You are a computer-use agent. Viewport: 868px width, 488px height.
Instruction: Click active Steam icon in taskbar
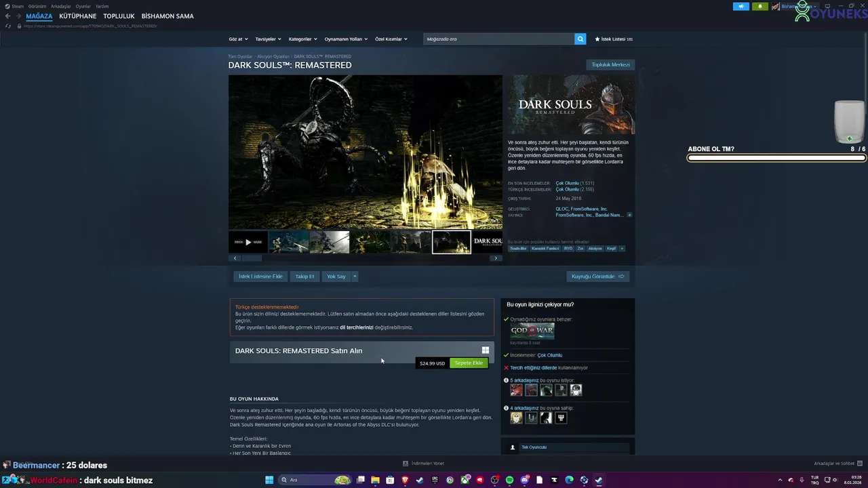(x=599, y=480)
